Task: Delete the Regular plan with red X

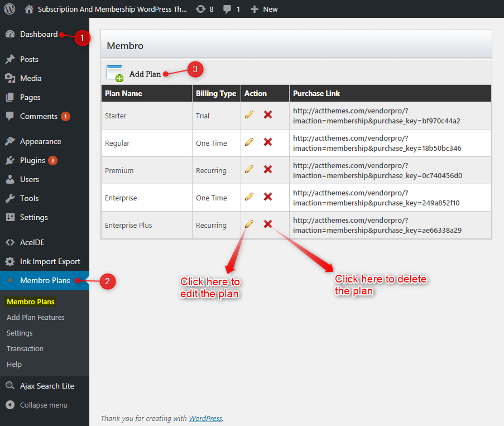Action: [268, 142]
